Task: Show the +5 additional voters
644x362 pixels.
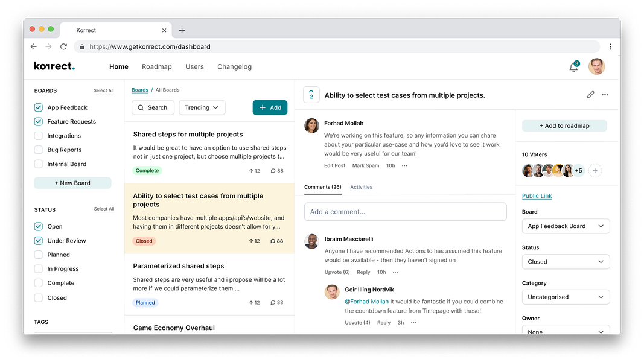Action: [578, 170]
